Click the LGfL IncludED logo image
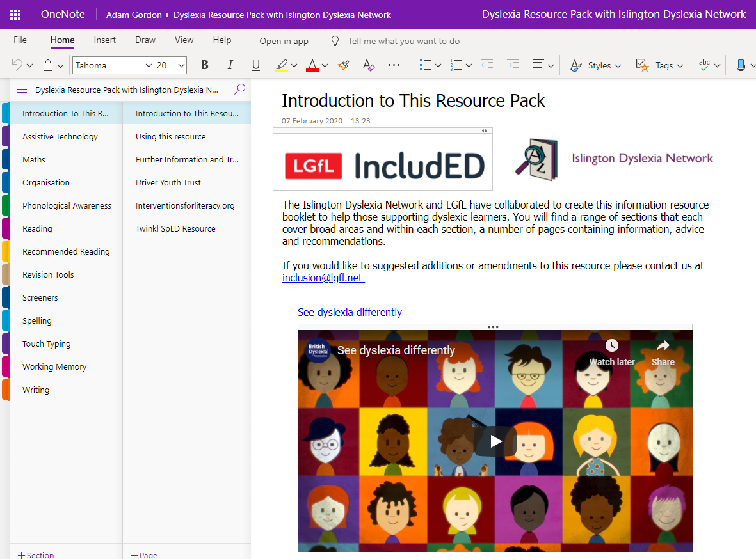The width and height of the screenshot is (756, 559). [383, 162]
